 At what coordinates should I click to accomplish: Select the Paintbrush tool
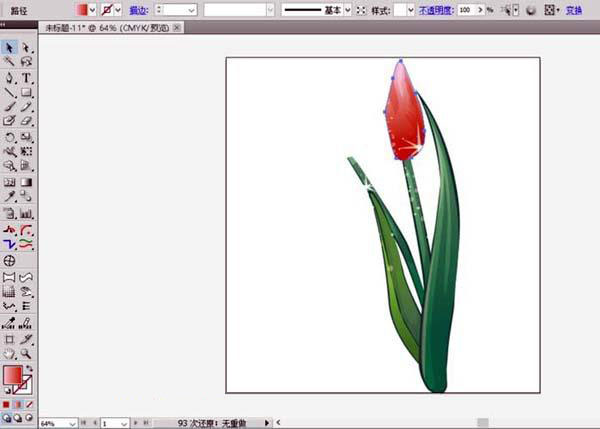click(x=9, y=106)
